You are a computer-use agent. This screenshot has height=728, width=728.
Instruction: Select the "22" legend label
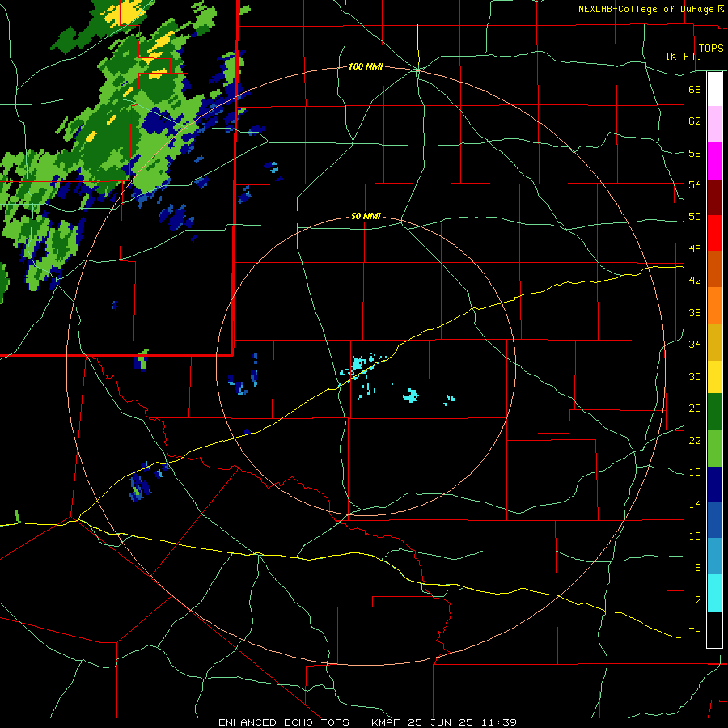[695, 440]
